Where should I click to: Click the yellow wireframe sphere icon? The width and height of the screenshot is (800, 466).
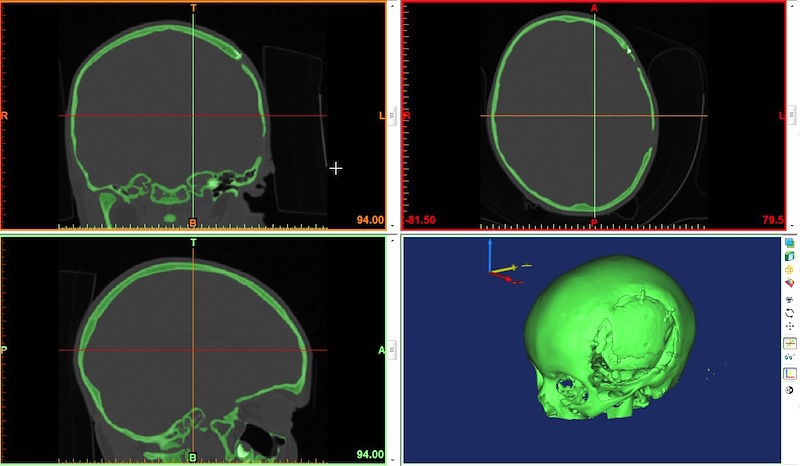[x=790, y=270]
